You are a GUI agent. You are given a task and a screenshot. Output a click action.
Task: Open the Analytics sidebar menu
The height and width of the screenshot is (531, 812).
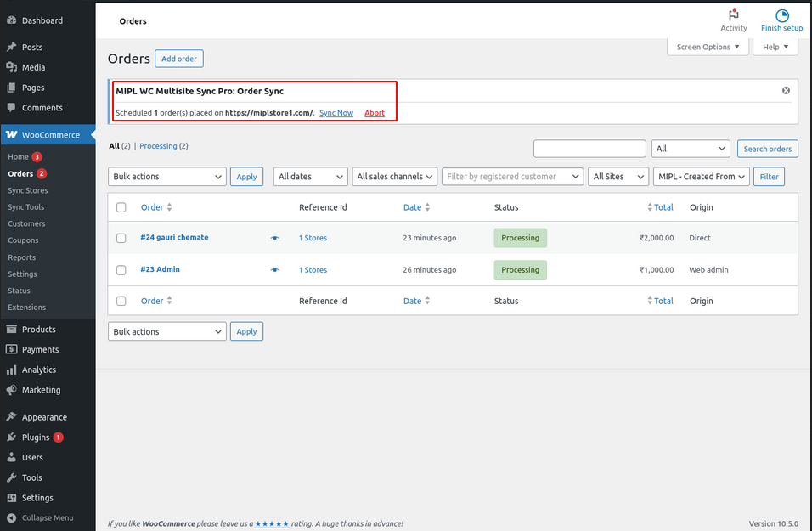point(38,370)
